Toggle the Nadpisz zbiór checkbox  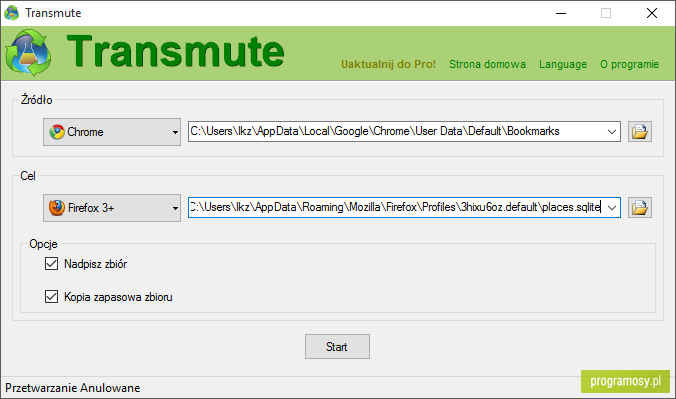point(51,264)
